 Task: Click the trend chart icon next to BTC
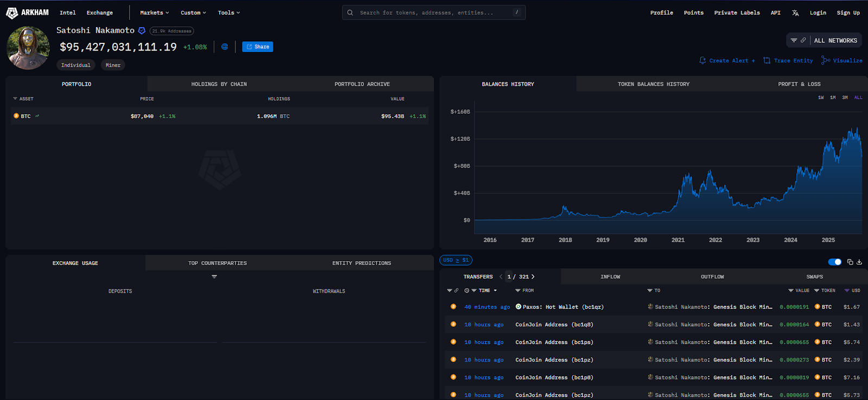tap(37, 116)
